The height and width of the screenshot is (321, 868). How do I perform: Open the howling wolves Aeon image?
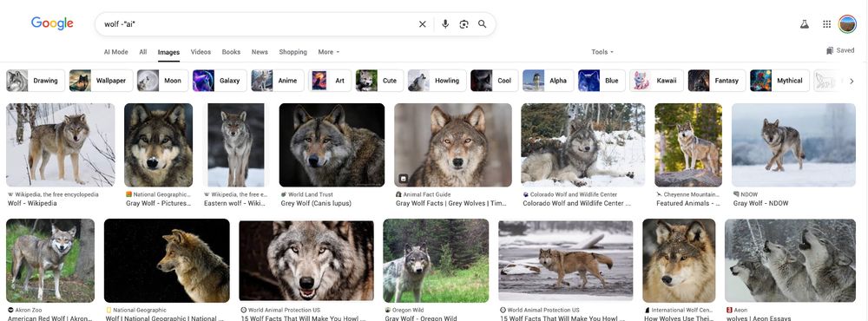point(790,260)
